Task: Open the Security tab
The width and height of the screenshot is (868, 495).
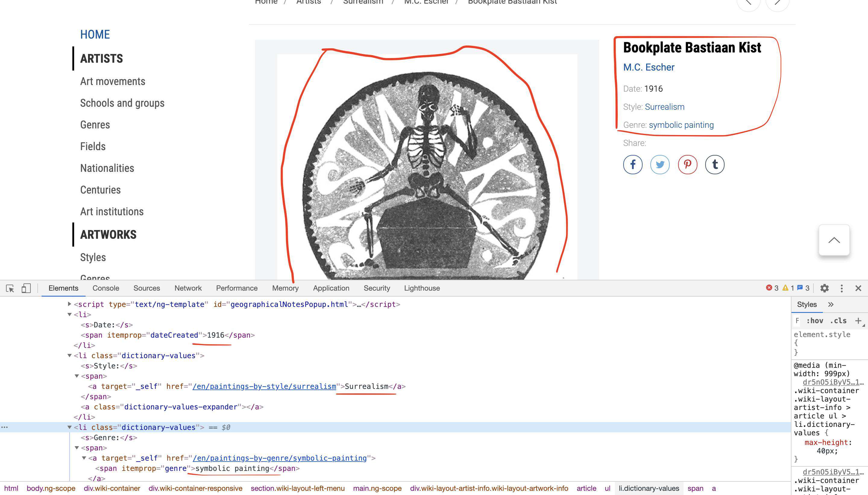Action: tap(376, 288)
